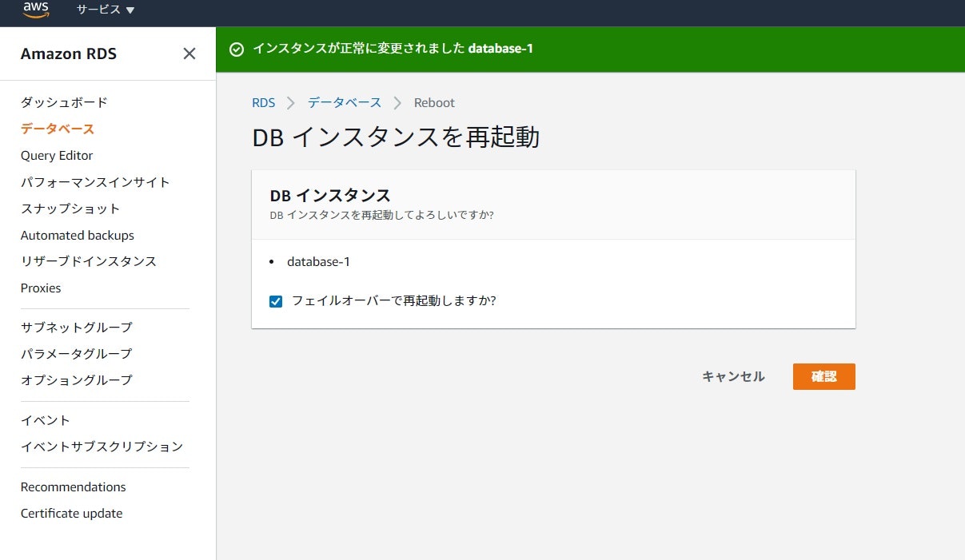Uncheck フェイルオーバーで再起動しますか checkbox
The width and height of the screenshot is (965, 560).
click(x=276, y=302)
